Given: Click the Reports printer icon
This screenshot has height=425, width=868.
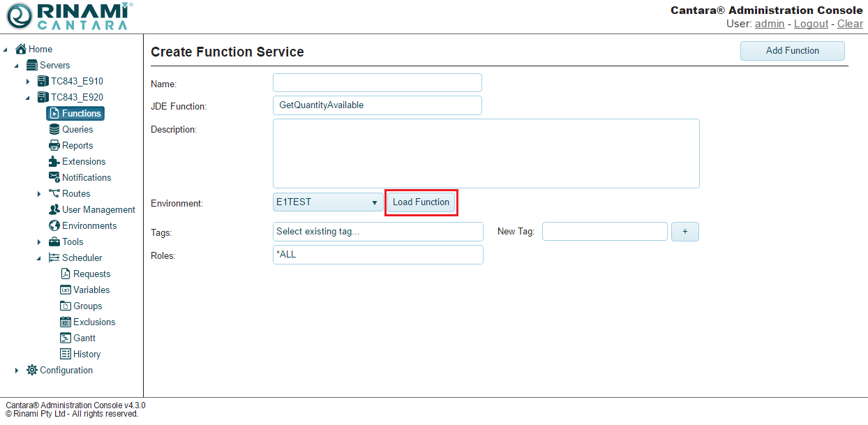Looking at the screenshot, I should (54, 145).
